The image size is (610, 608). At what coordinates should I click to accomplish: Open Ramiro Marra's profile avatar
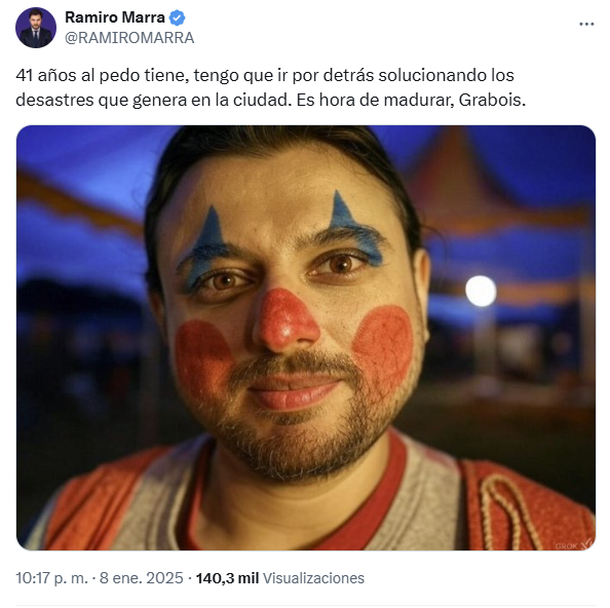(36, 28)
